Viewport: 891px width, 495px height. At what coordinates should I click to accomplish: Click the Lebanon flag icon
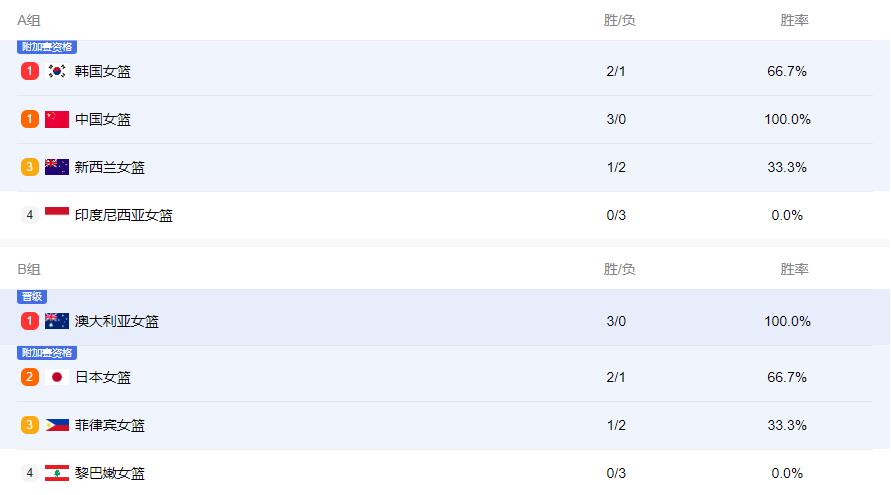[57, 473]
